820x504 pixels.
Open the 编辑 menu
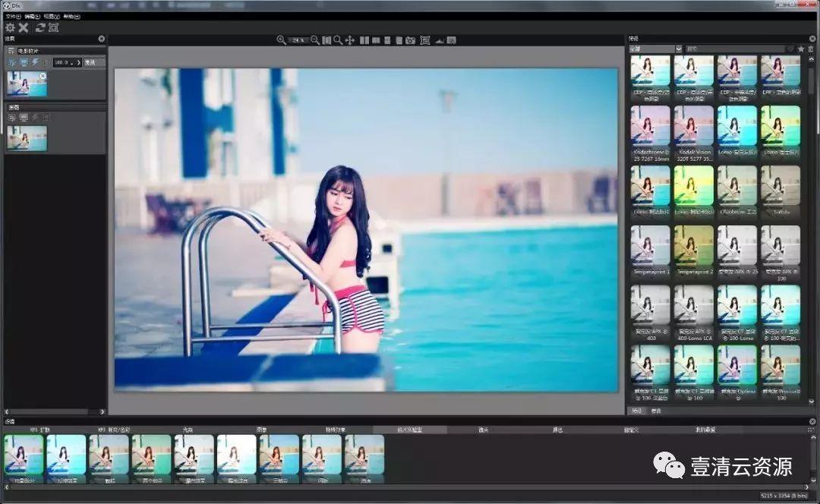(x=33, y=16)
